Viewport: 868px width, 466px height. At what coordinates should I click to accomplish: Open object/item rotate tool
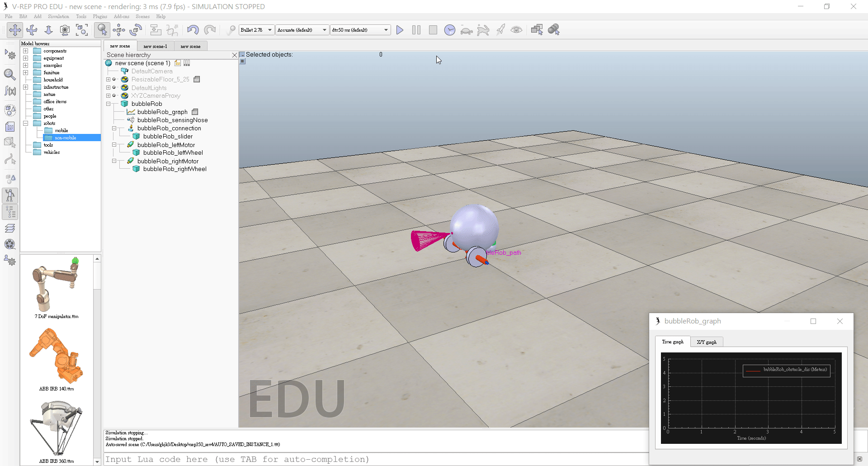[x=136, y=30]
